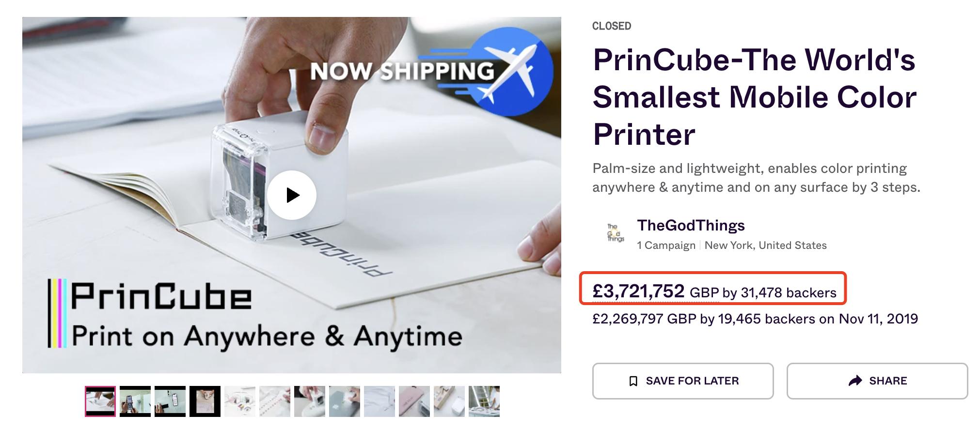Share the PrinCube campaign
This screenshot has height=430, width=980.
(x=877, y=381)
